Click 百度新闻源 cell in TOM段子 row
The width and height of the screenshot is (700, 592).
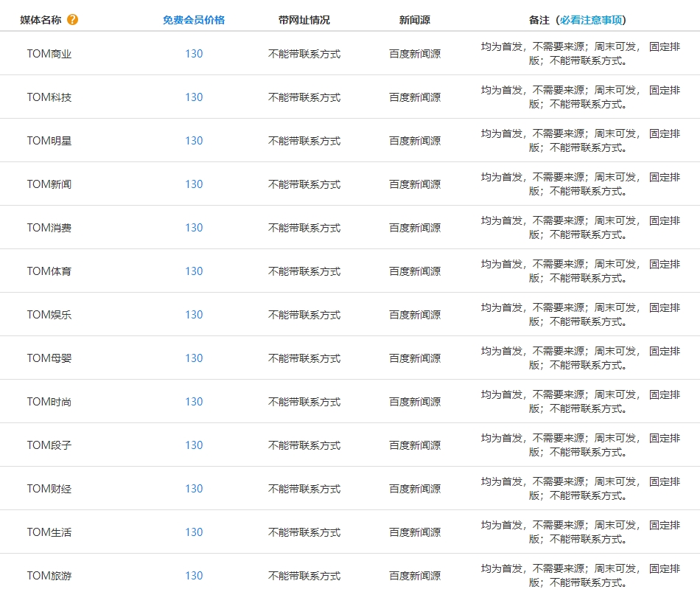[415, 445]
